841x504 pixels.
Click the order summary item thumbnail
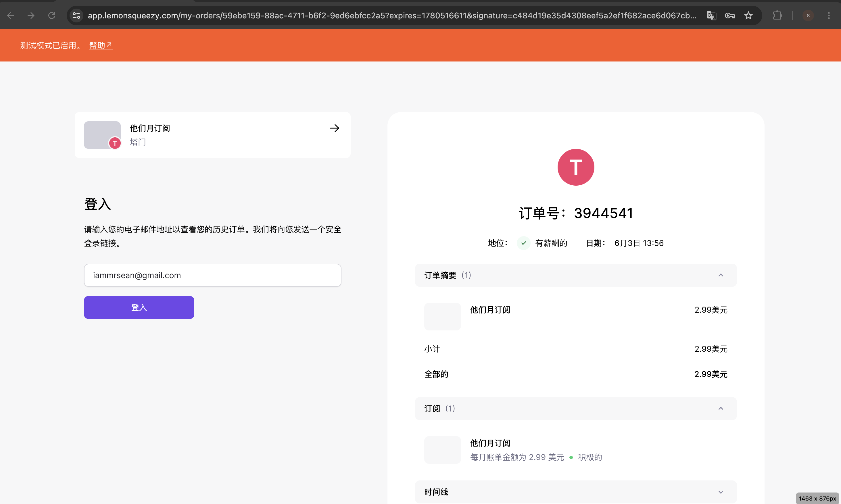pos(443,317)
